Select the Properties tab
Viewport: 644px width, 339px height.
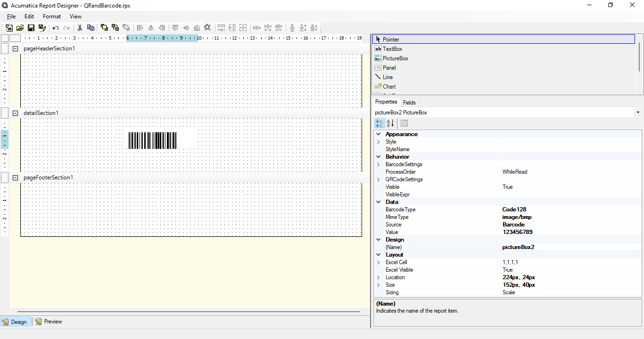pos(386,102)
